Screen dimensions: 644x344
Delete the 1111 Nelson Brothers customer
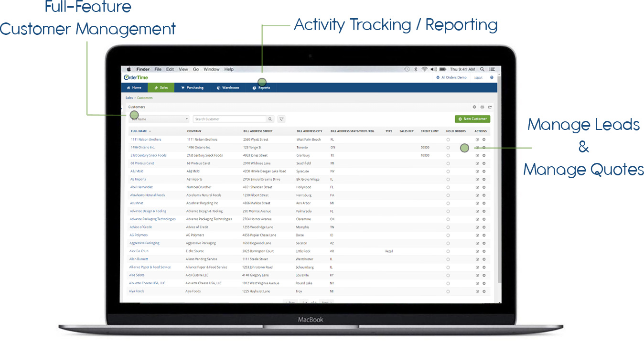484,140
